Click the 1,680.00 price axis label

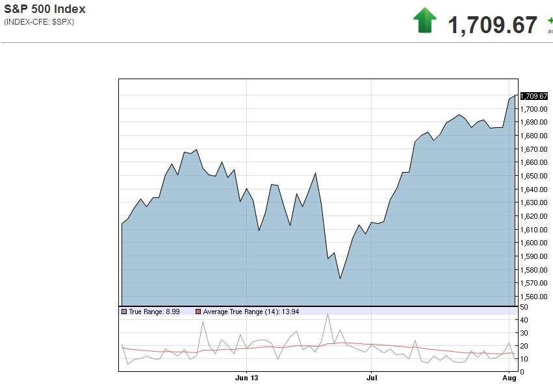tap(534, 136)
